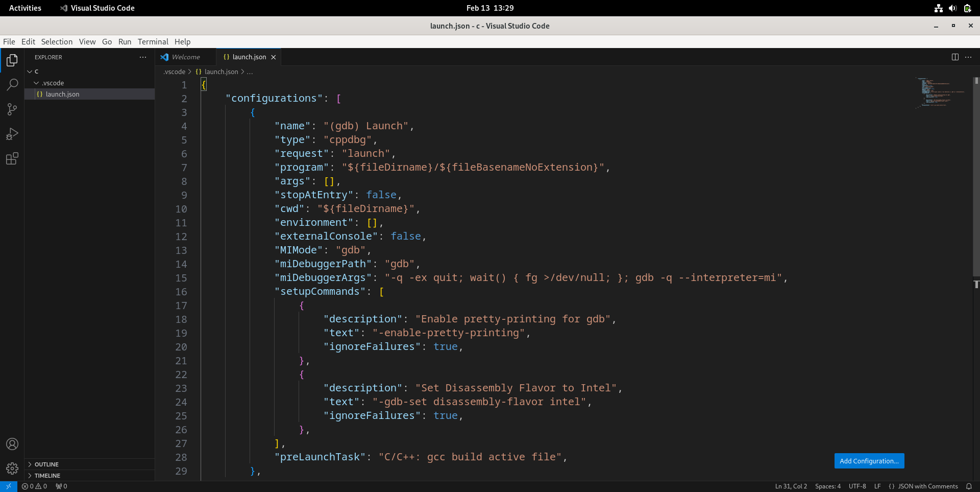Split the editor to the right
The width and height of the screenshot is (980, 492).
pyautogui.click(x=955, y=57)
